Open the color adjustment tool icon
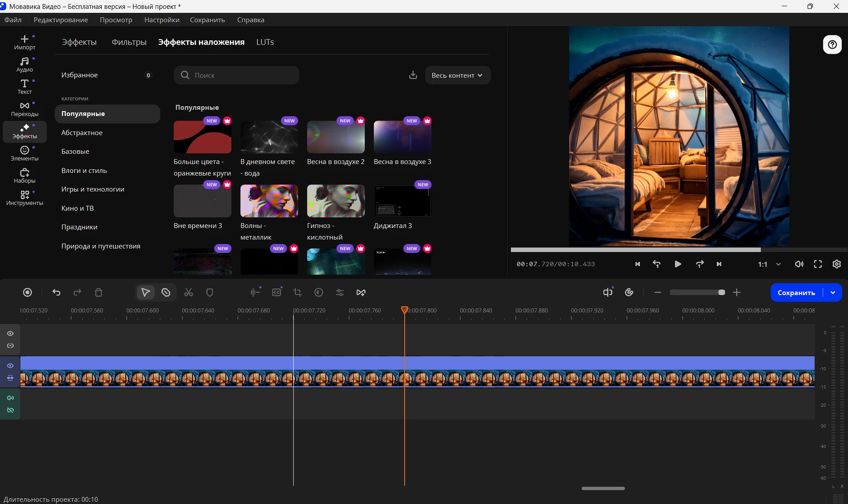The height and width of the screenshot is (504, 848). 318,292
